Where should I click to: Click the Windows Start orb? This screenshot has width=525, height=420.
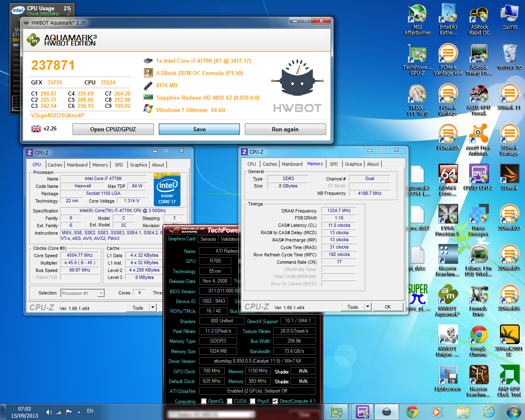514,411
